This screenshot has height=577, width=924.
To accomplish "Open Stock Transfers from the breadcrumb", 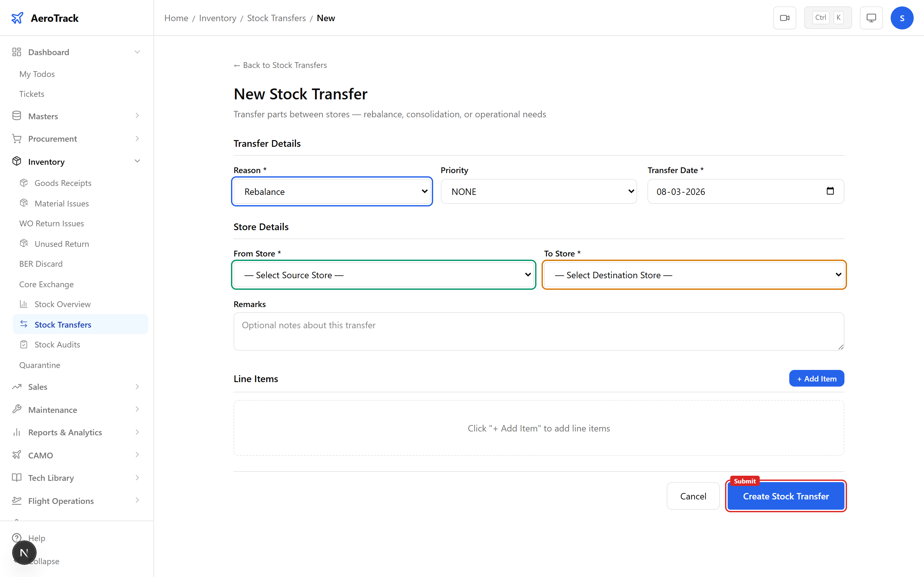I will pos(277,18).
